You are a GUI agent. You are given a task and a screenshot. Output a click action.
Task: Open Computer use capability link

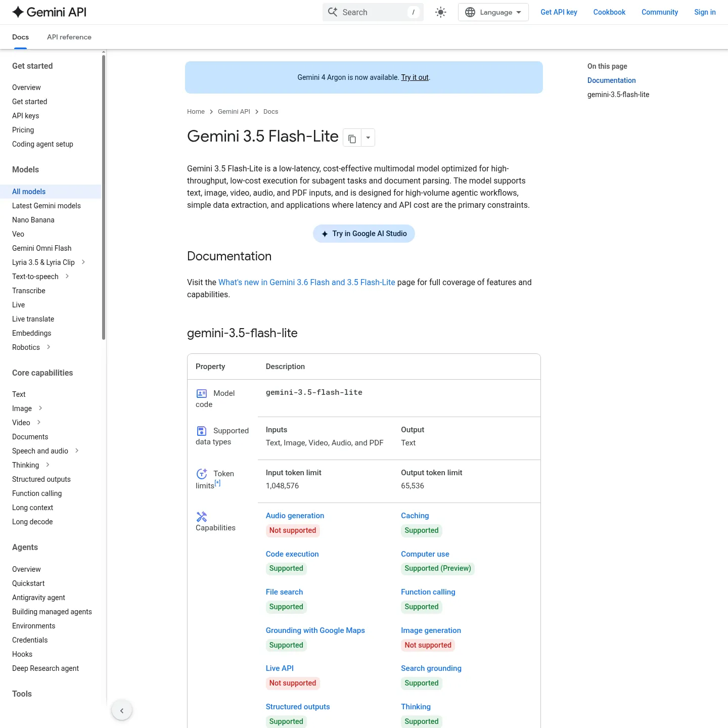pos(425,554)
